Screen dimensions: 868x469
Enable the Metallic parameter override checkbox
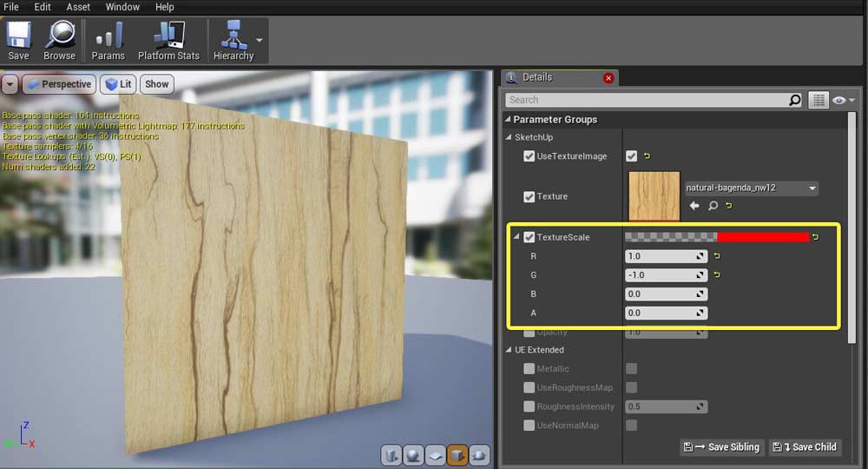(529, 369)
